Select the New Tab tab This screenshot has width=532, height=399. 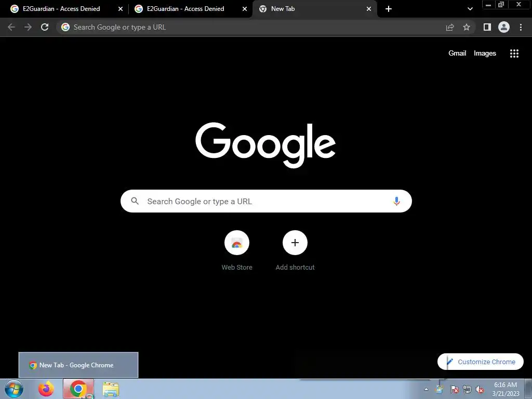coord(315,9)
